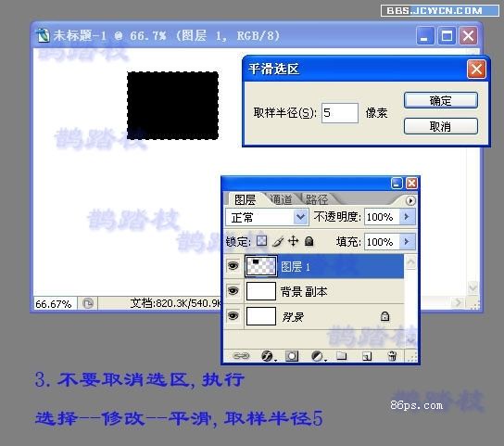Switch to the 通道 tab

point(281,199)
